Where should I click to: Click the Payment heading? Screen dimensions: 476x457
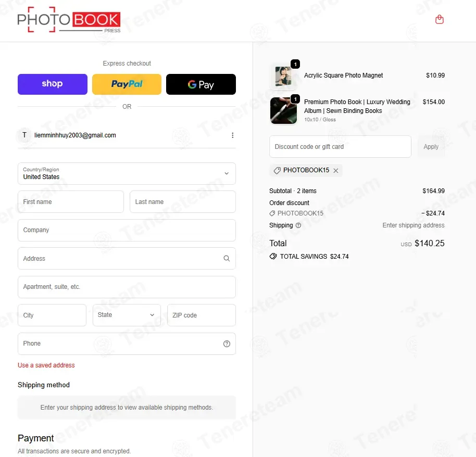point(35,438)
